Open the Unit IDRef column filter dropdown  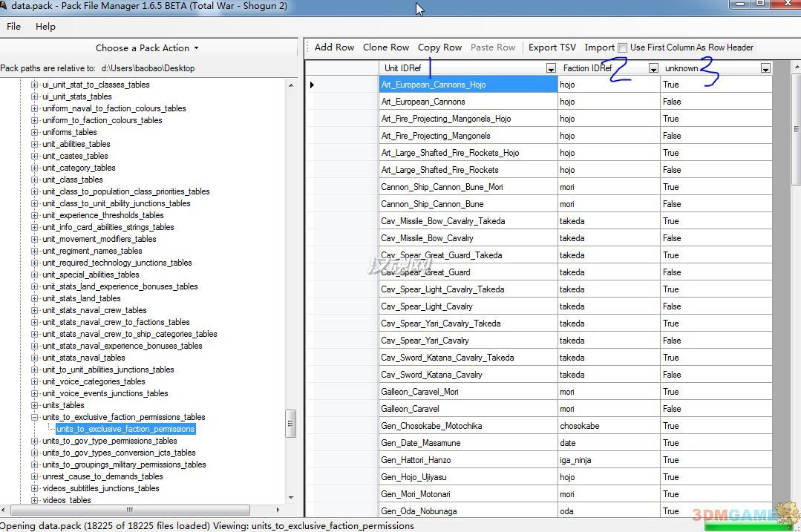[x=551, y=68]
